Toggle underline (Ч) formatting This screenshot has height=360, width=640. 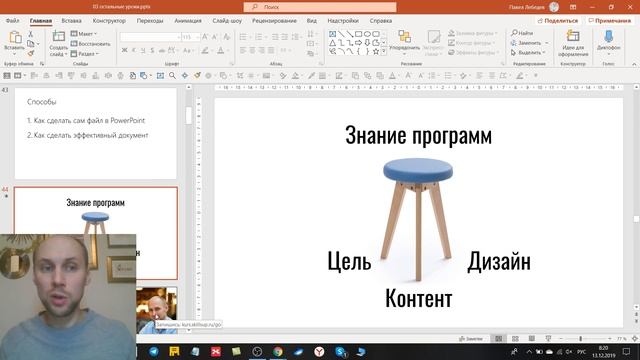pyautogui.click(x=143, y=50)
